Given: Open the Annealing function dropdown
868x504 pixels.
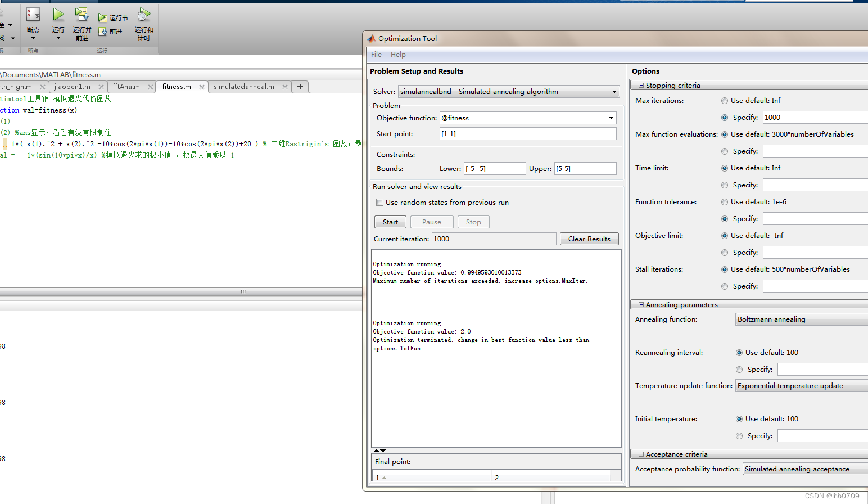Looking at the screenshot, I should click(802, 319).
